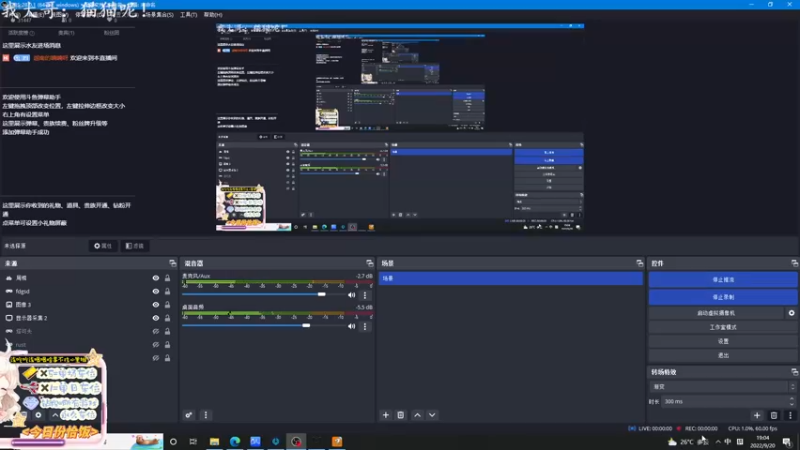Viewport: 800px width, 450px height.
Task: Select the highlighted 场景 scene item
Action: [510, 279]
